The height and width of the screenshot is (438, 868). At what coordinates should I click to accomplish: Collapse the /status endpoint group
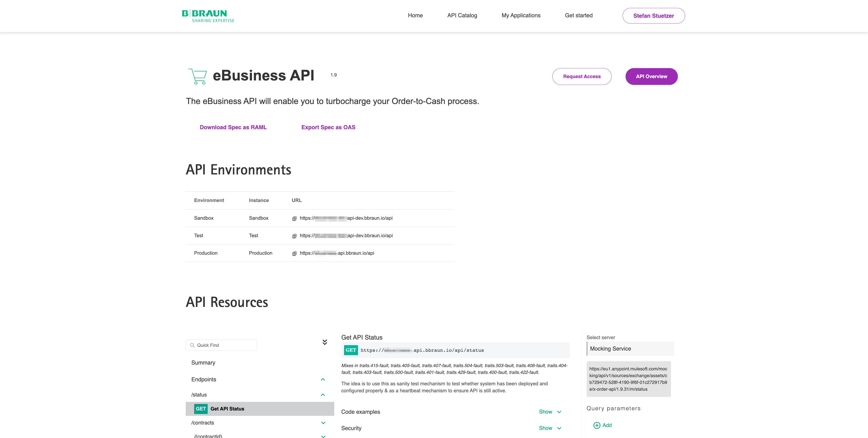(323, 395)
